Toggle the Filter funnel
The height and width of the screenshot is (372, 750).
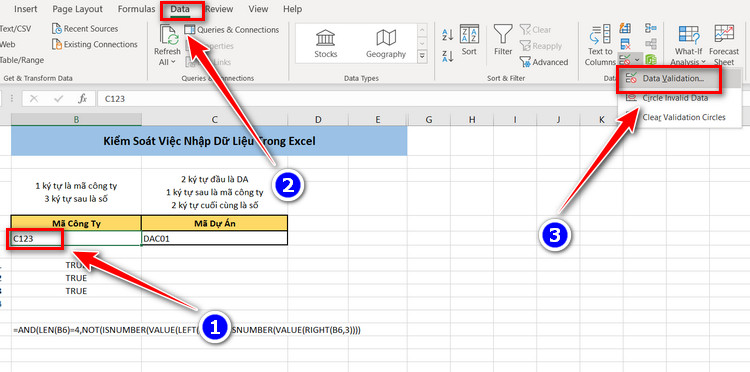click(503, 40)
